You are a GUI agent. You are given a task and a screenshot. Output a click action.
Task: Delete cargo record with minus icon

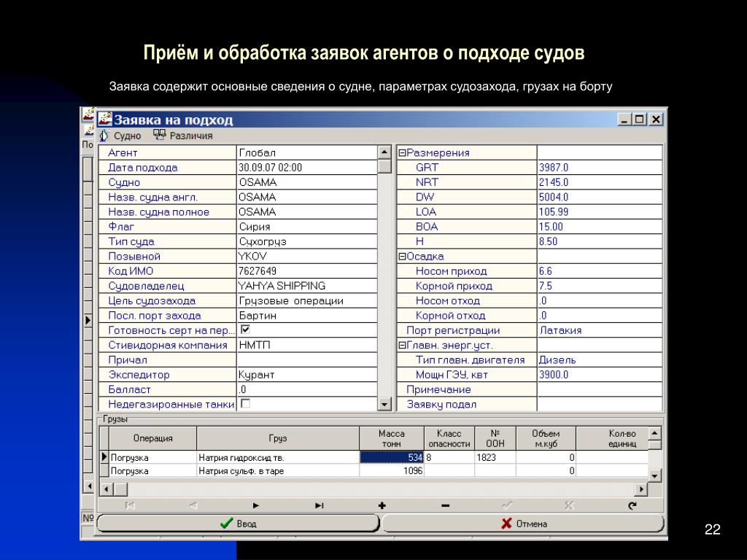tap(445, 506)
